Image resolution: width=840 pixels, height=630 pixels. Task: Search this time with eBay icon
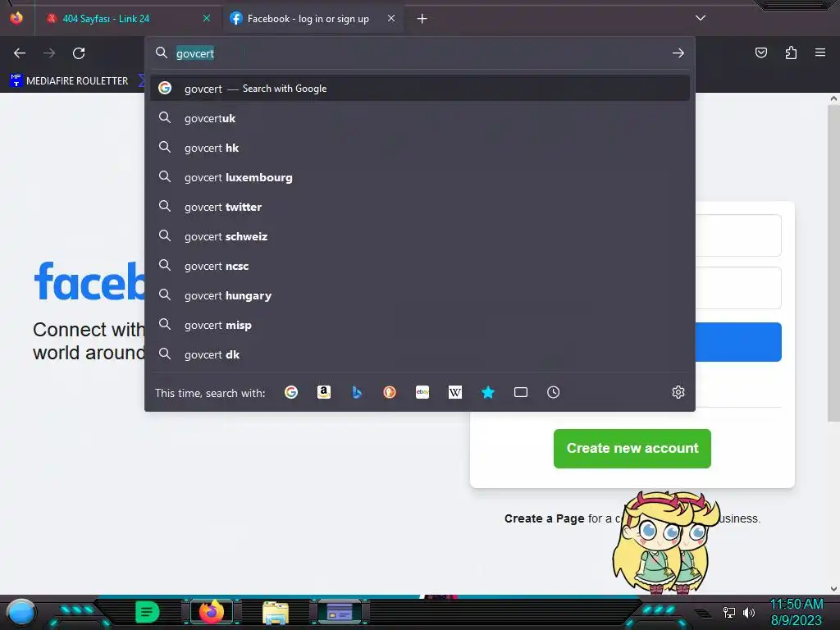click(422, 392)
